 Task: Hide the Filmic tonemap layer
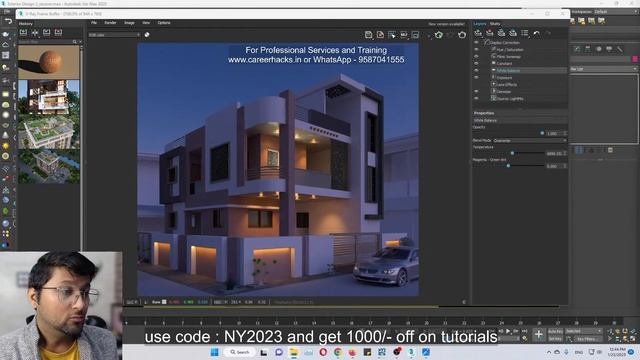click(476, 56)
